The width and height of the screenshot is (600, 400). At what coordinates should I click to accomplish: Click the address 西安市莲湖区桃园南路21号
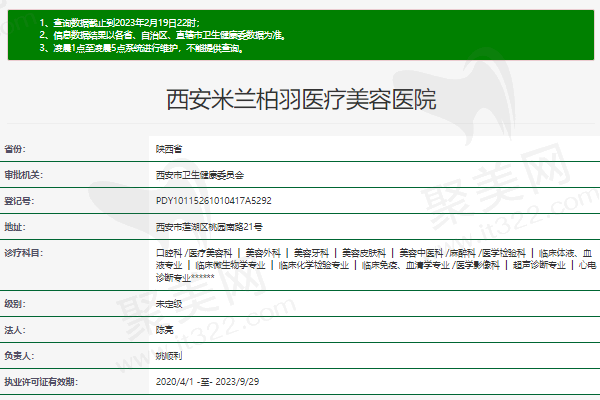point(209,227)
